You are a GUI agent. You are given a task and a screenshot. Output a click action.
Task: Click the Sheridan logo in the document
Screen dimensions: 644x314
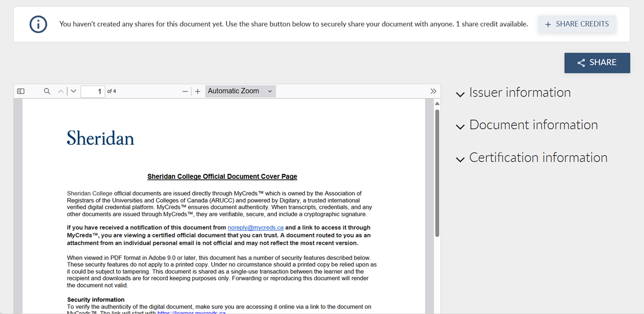coord(101,138)
